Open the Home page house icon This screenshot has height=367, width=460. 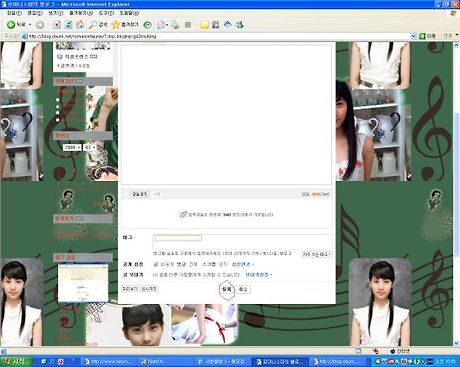pyautogui.click(x=80, y=25)
